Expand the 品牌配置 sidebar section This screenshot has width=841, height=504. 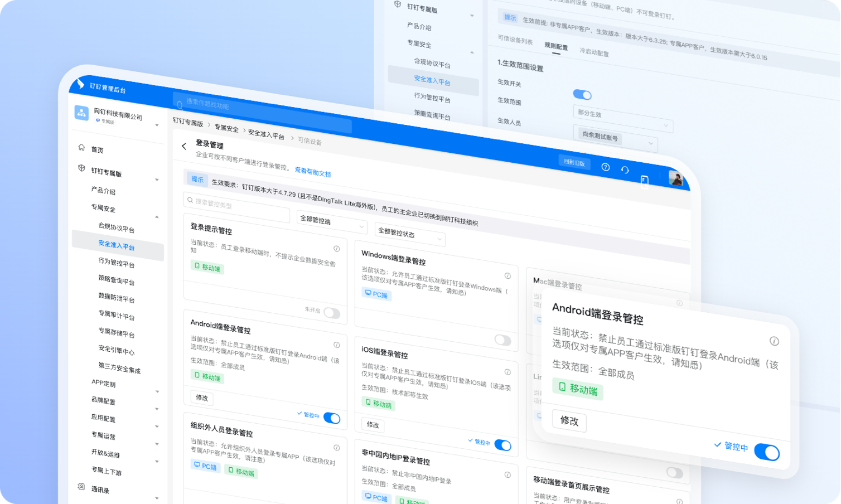click(x=157, y=409)
